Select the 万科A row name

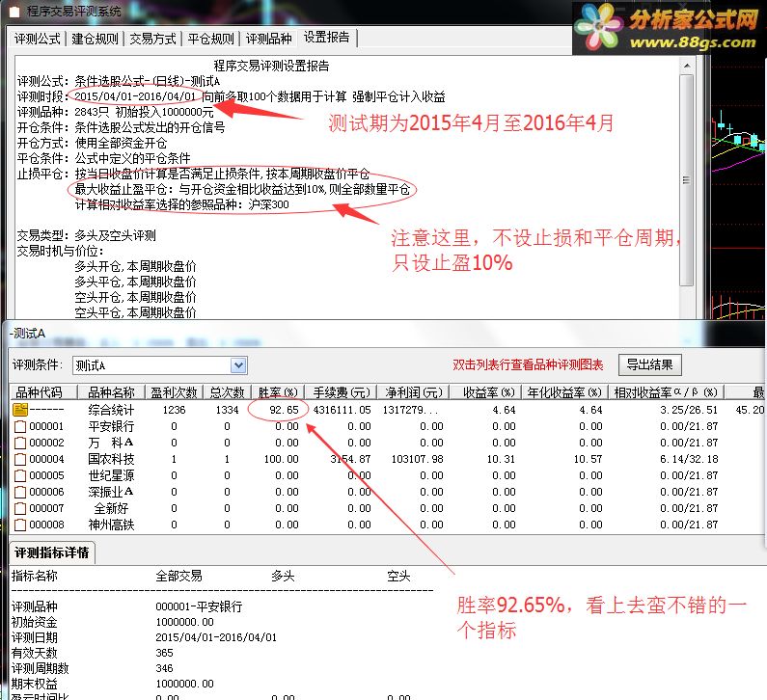(111, 443)
